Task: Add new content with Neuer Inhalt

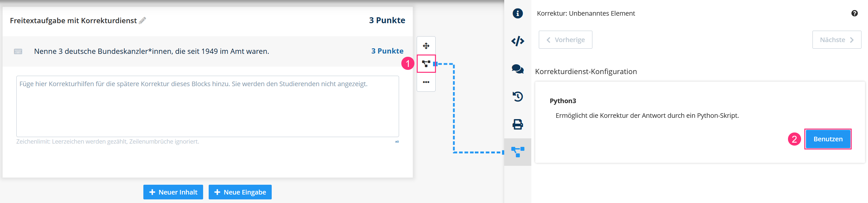Action: point(173,192)
